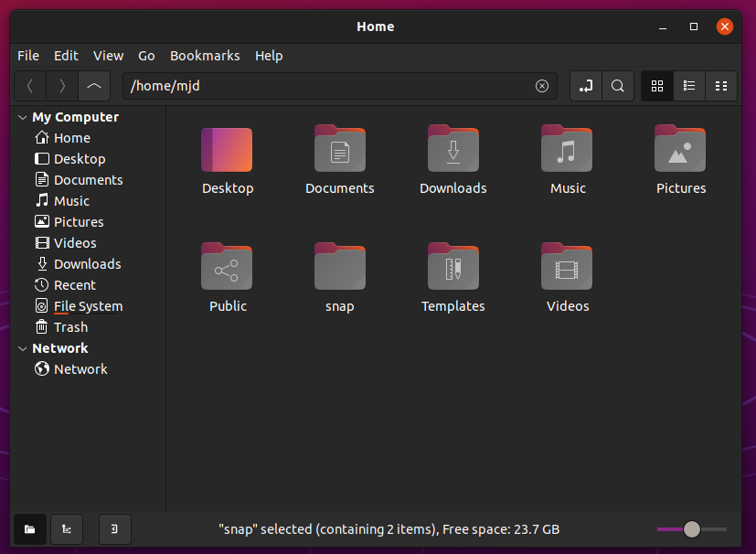Open the Bookmarks menu

click(x=205, y=56)
